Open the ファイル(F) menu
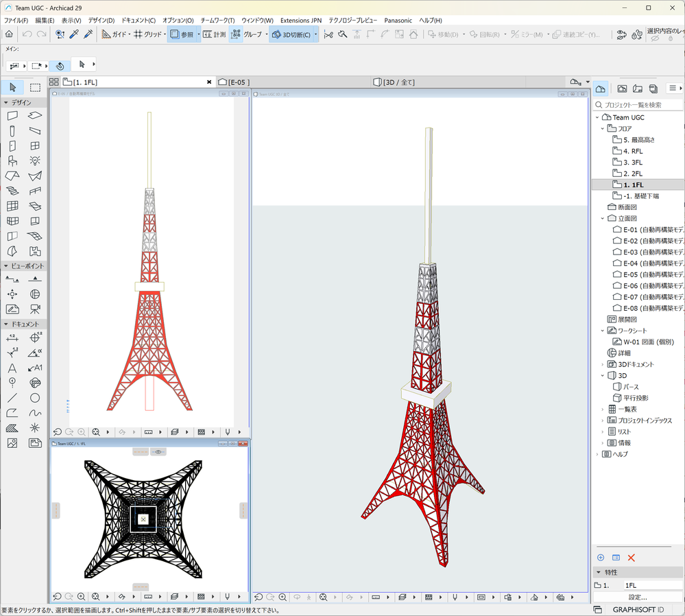 pyautogui.click(x=16, y=21)
